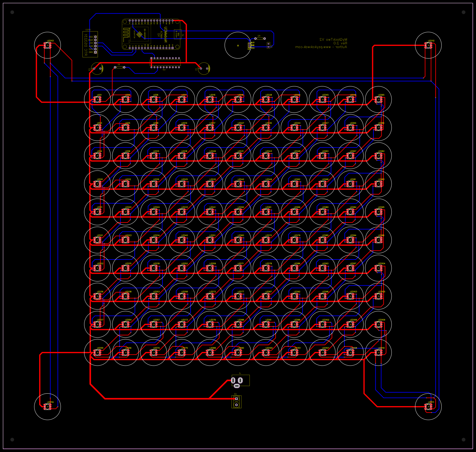
Task: Select LED41 pad
Action: pyautogui.click(x=210, y=212)
